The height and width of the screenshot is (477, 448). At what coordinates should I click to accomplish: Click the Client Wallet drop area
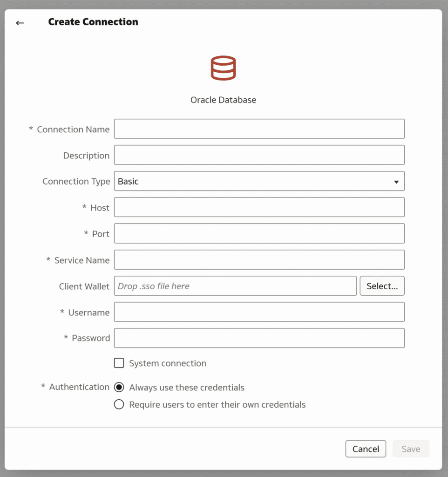(x=235, y=286)
